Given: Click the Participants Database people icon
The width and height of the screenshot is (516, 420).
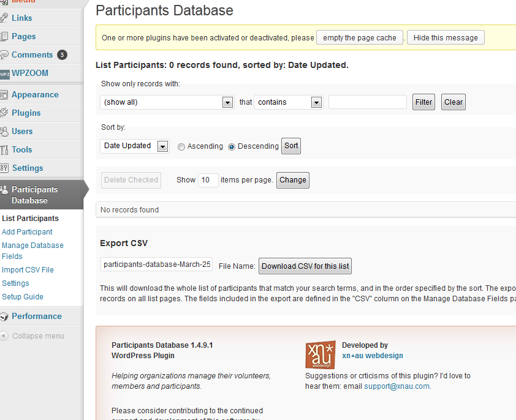Looking at the screenshot, I should pos(4,189).
